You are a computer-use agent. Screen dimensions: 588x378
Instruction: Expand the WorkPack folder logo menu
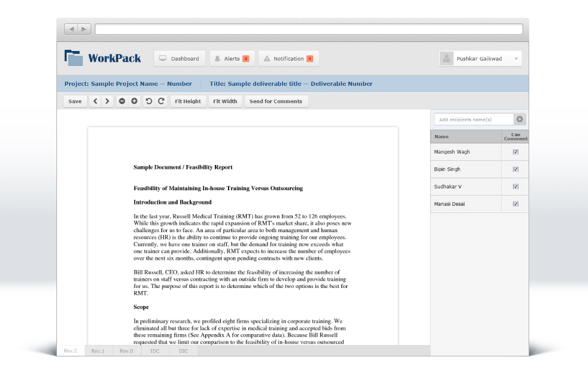point(73,58)
